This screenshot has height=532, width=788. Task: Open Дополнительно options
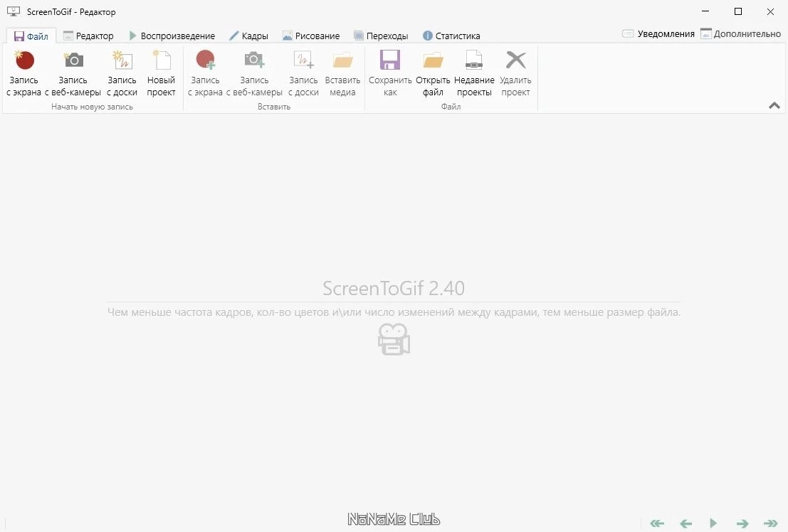click(x=741, y=34)
